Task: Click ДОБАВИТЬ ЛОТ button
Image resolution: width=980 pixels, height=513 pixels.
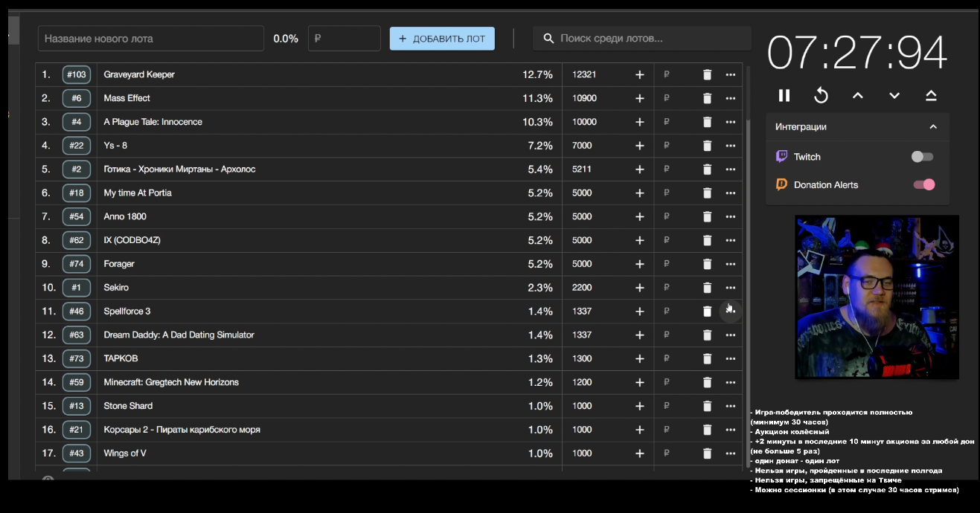Action: [x=442, y=39]
